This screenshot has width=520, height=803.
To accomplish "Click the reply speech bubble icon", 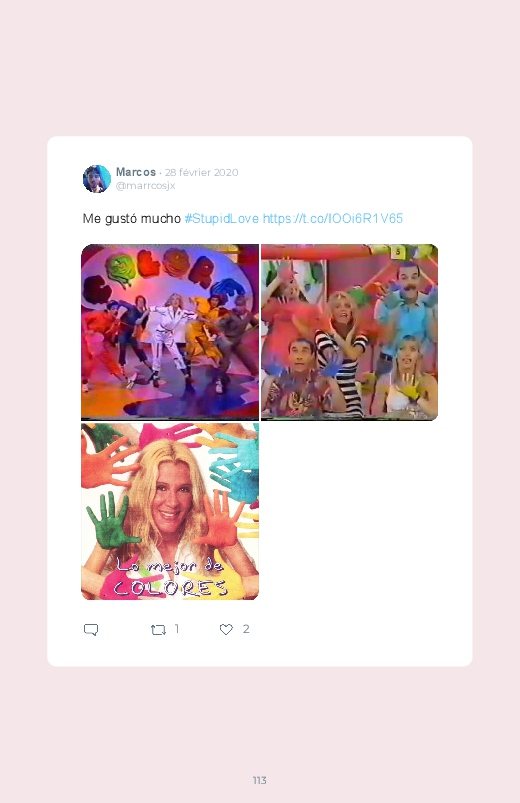I will point(91,629).
